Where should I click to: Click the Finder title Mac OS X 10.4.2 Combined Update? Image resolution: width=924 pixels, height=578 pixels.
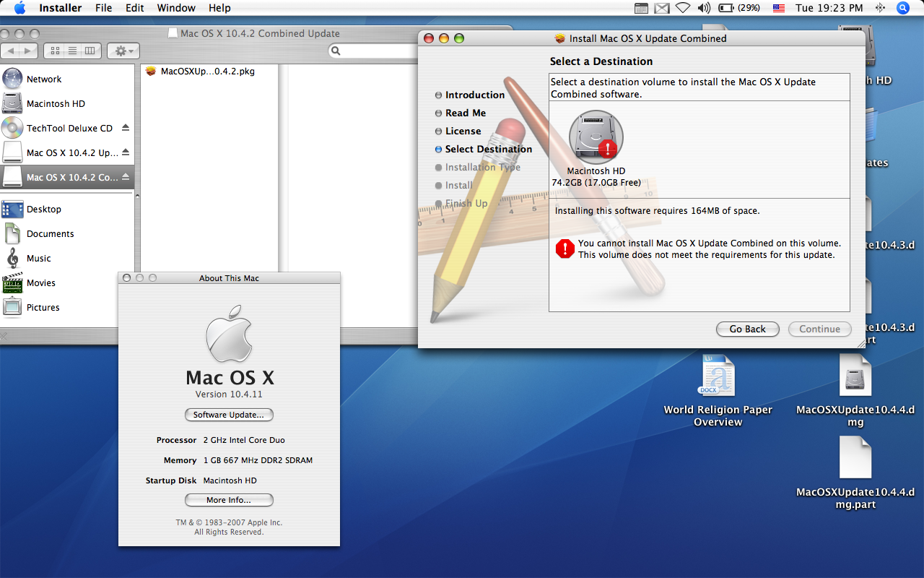tap(260, 33)
